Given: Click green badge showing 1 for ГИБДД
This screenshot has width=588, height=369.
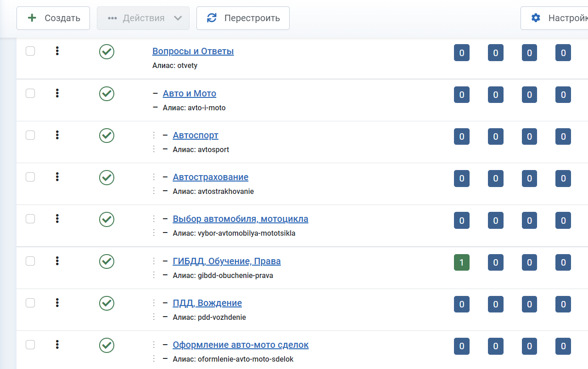Looking at the screenshot, I should pos(461,262).
